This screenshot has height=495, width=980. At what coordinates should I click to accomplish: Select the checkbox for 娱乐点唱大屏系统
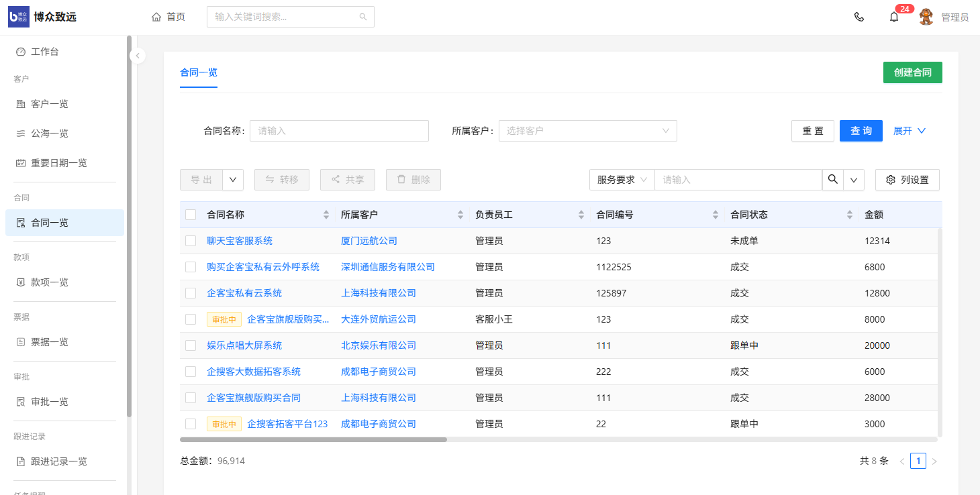[191, 345]
